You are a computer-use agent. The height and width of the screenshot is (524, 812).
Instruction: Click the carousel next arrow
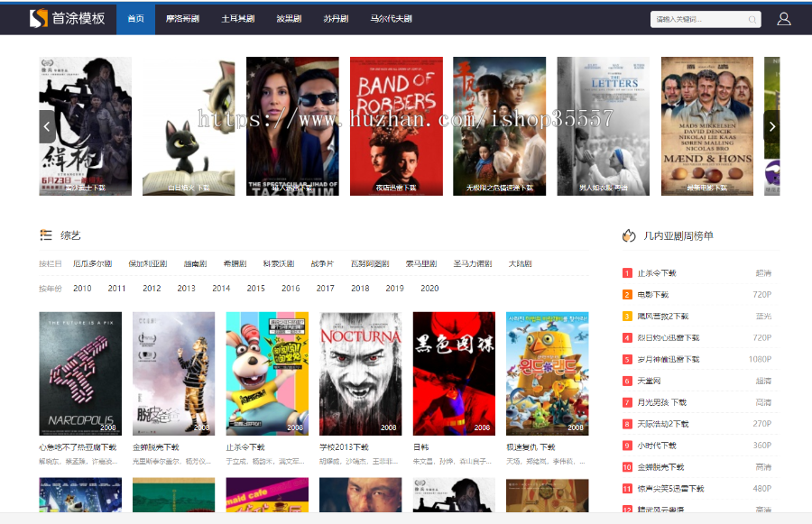point(771,126)
